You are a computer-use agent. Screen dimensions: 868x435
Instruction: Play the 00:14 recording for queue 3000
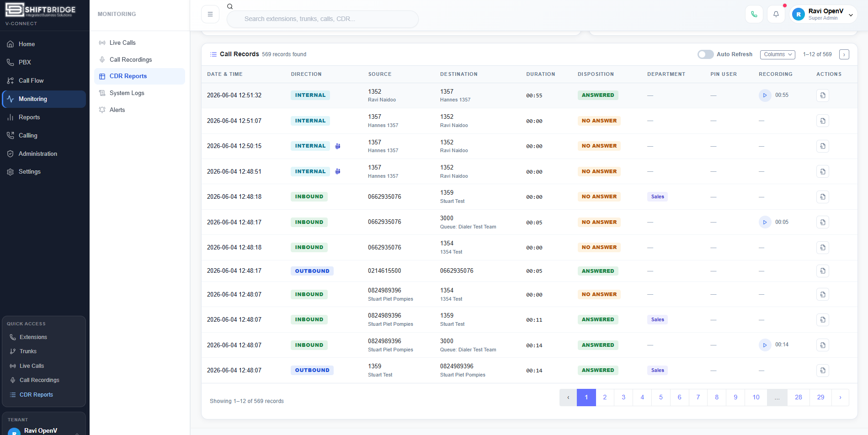click(x=765, y=345)
